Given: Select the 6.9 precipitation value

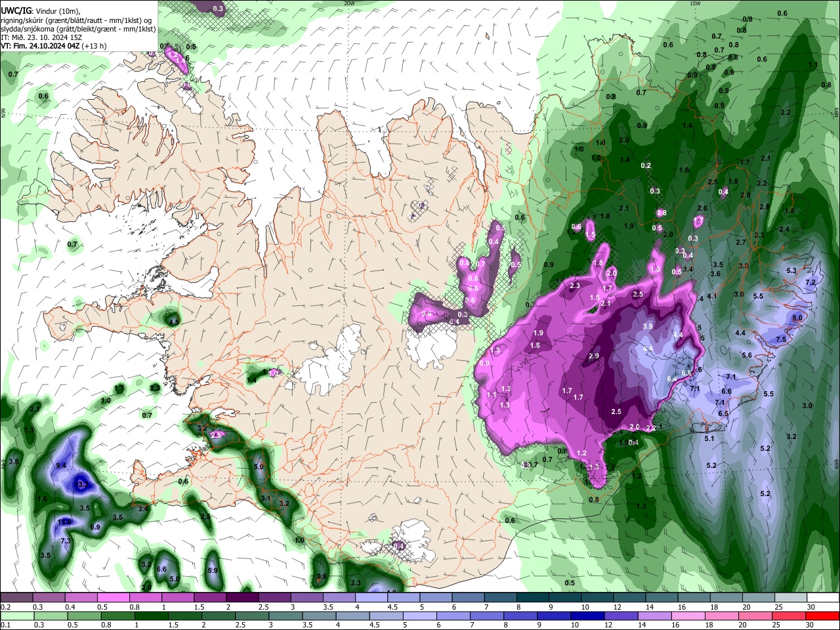Looking at the screenshot, I should point(95,527).
